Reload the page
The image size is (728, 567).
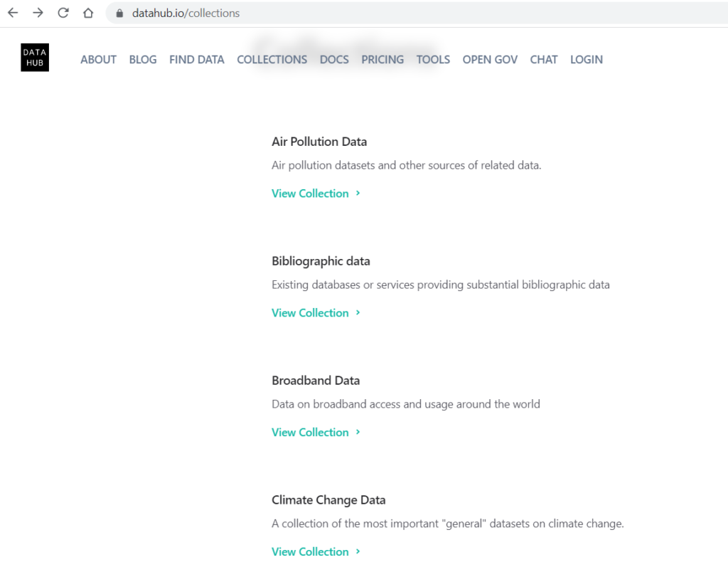click(x=63, y=12)
